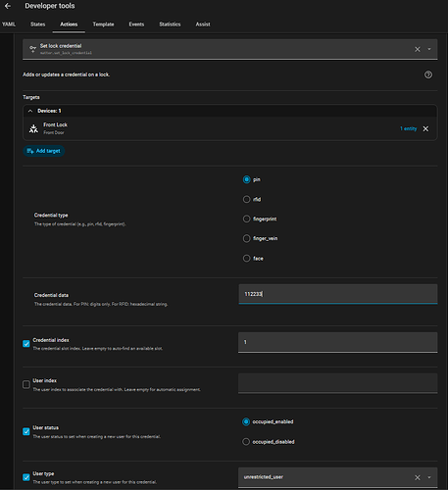Image resolution: width=448 pixels, height=490 pixels.
Task: Click the Credential type label
Action: click(51, 216)
